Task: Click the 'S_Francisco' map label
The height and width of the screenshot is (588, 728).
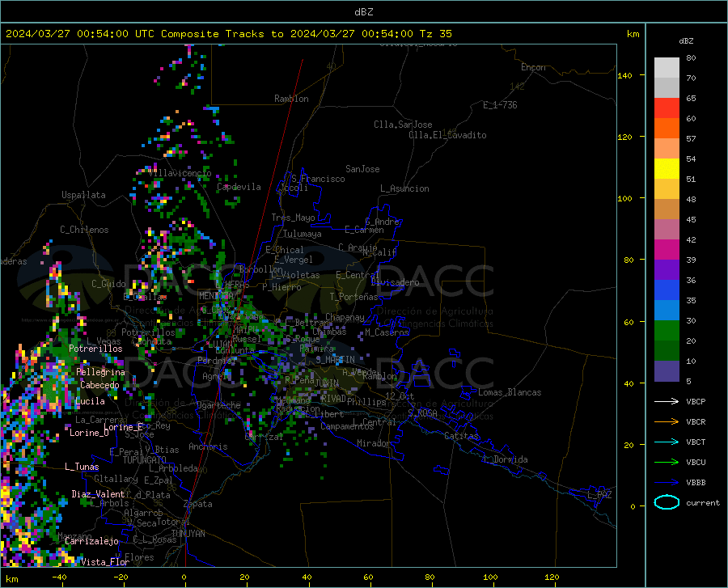Action: click(318, 179)
